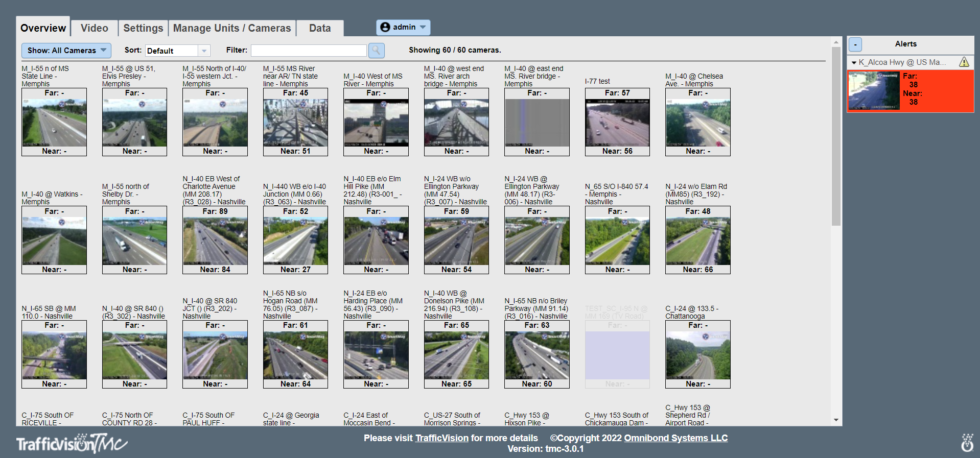980x458 pixels.
Task: Click the TrafficVision TMC logo
Action: [72, 443]
